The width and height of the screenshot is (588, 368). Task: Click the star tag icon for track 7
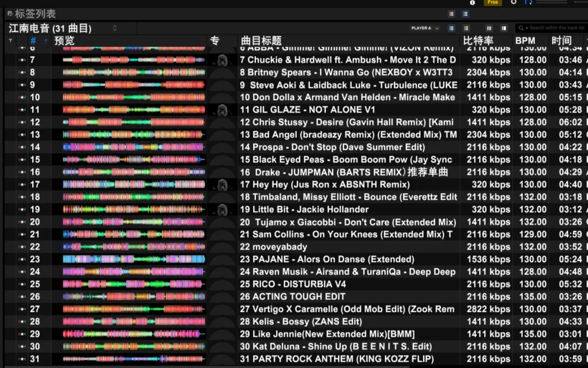point(22,60)
